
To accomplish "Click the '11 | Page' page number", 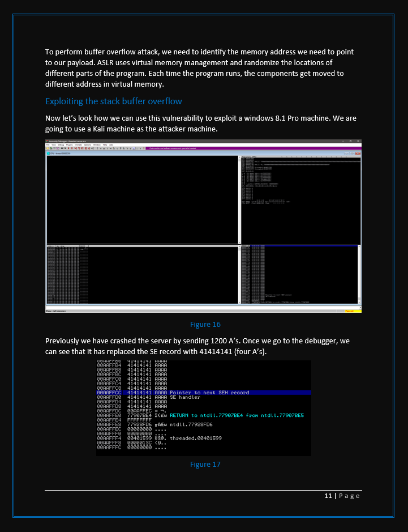I will tap(342, 496).
